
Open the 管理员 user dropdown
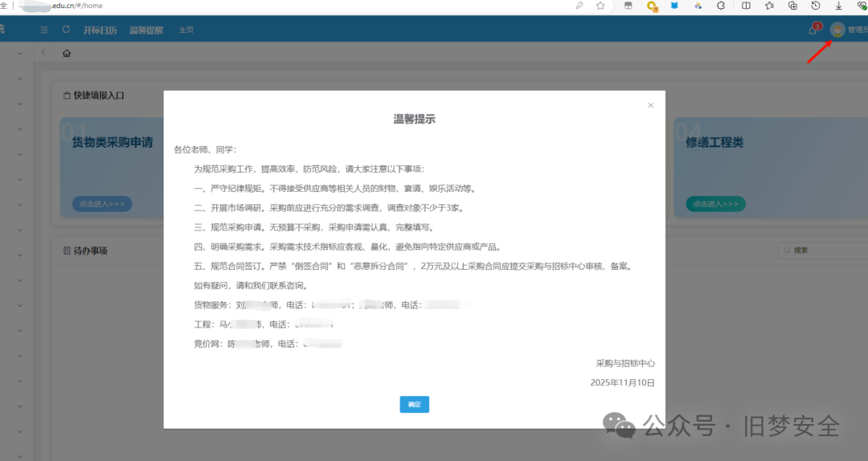click(858, 30)
